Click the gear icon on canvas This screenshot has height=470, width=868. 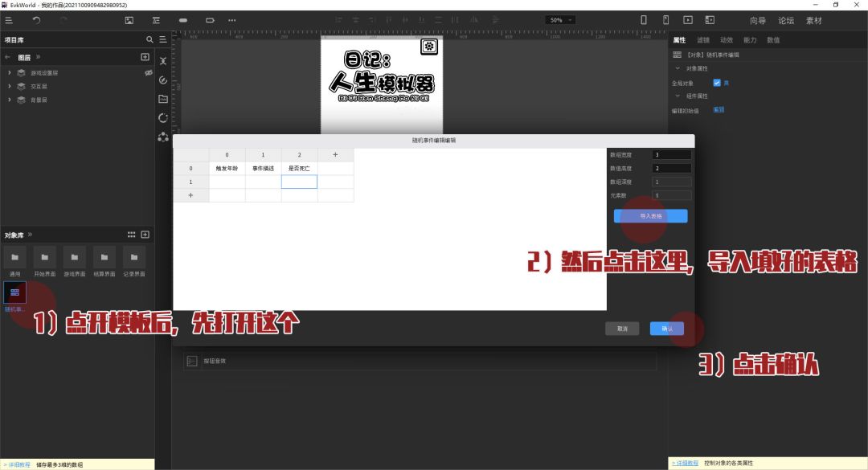click(429, 47)
